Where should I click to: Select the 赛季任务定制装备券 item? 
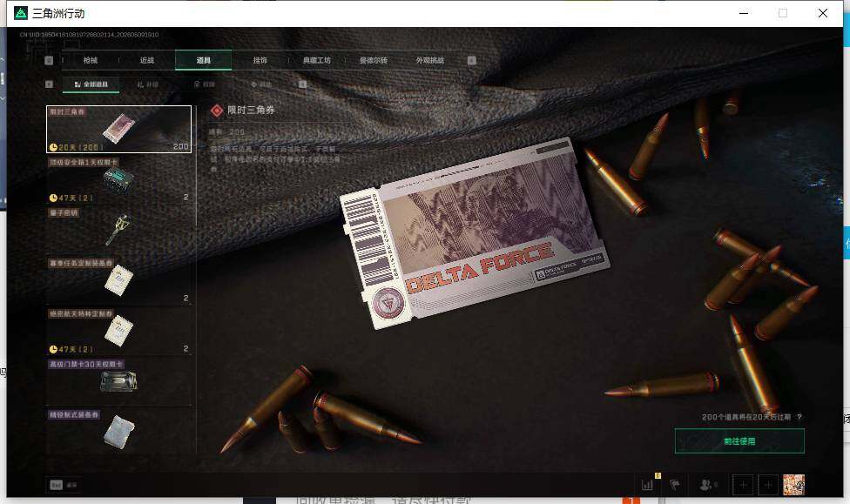[118, 280]
